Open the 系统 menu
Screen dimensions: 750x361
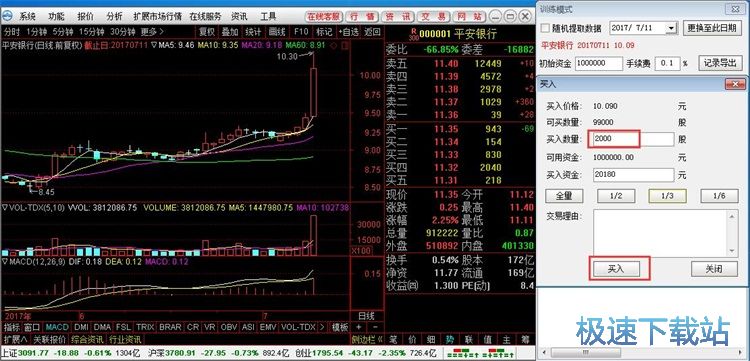(x=27, y=16)
